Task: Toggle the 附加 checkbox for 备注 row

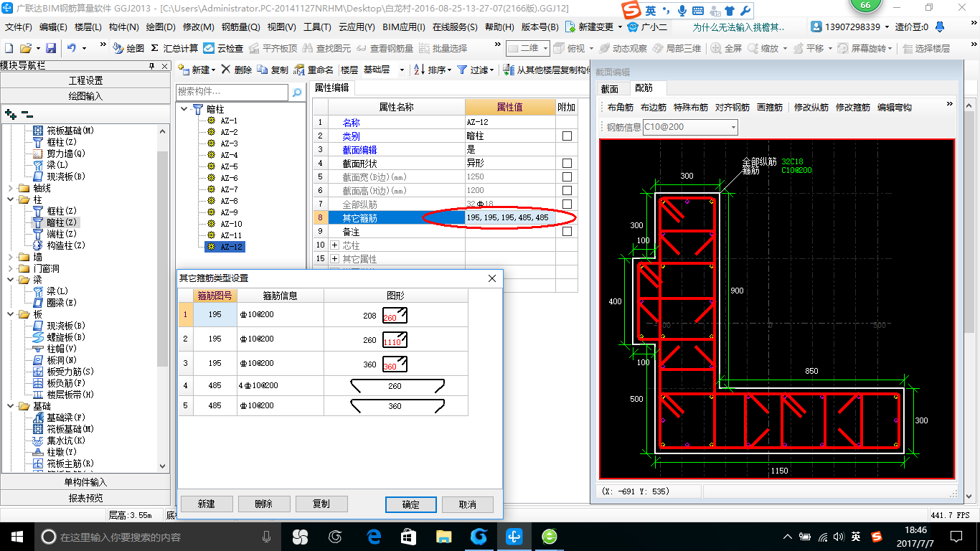Action: click(x=567, y=232)
